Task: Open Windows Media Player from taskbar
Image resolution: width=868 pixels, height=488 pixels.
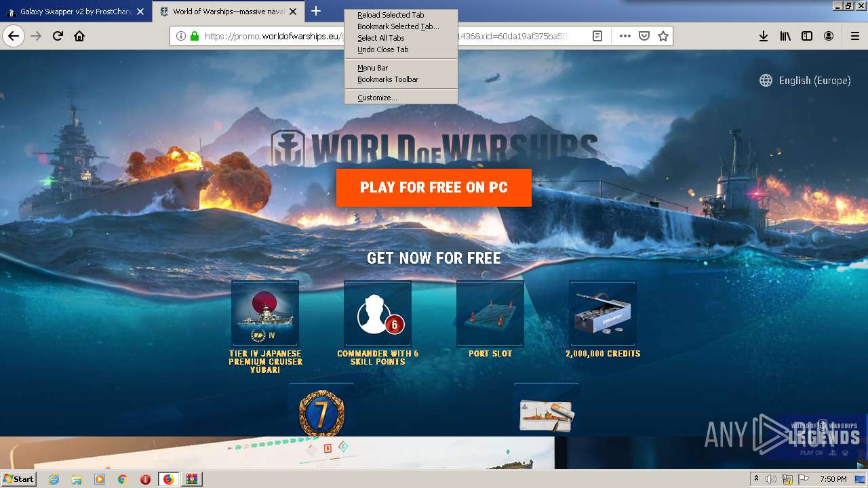Action: pyautogui.click(x=100, y=479)
